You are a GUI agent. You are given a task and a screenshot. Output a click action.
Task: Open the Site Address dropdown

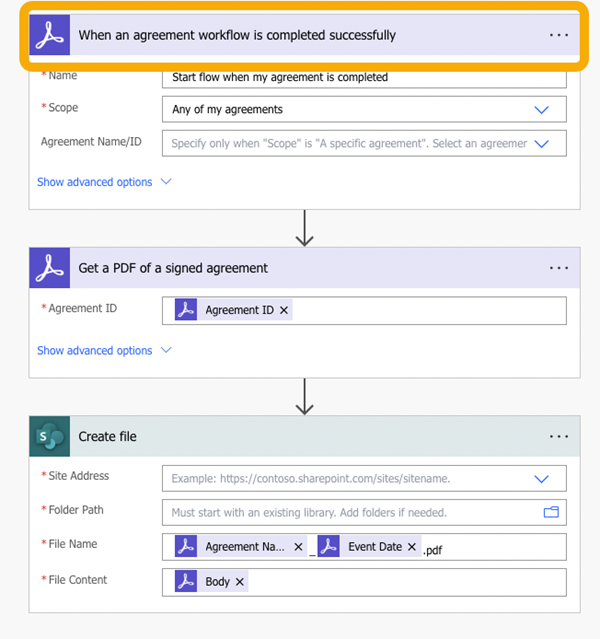[542, 478]
